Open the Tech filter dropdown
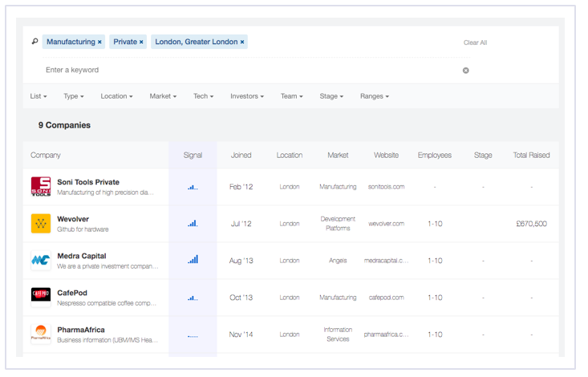 coord(204,96)
